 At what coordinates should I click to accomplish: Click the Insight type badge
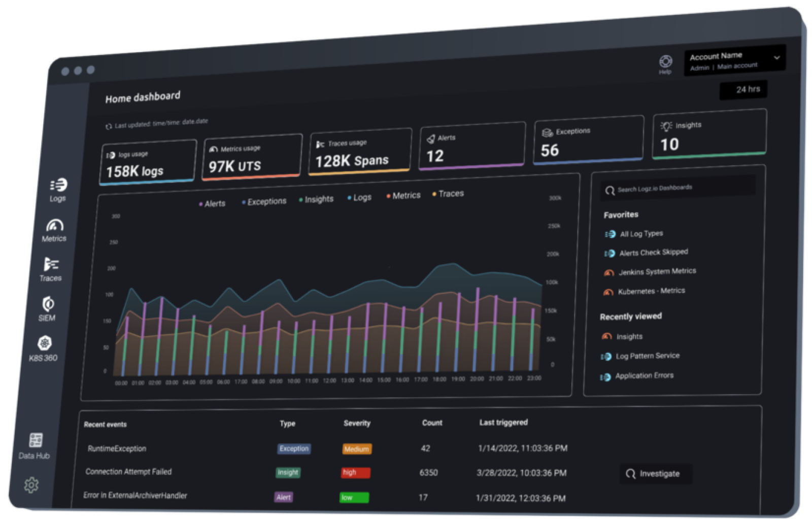pyautogui.click(x=288, y=473)
